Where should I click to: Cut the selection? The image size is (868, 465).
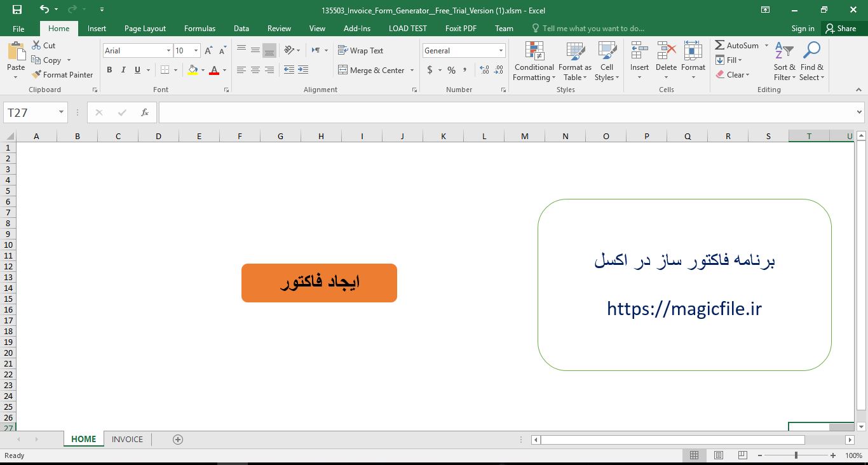43,46
